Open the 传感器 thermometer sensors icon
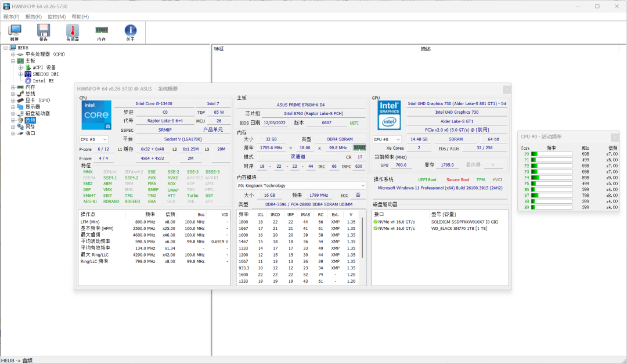Screen dimensions: 627x364 73,33
